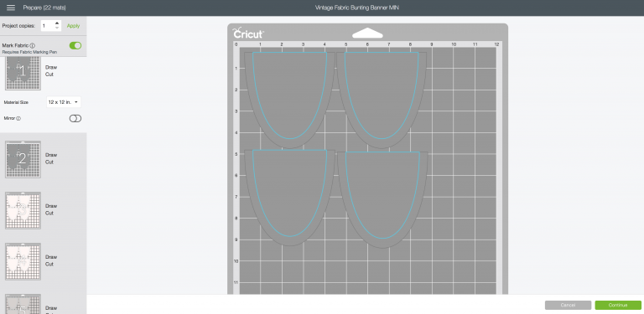Click the Cancel button

(x=568, y=305)
